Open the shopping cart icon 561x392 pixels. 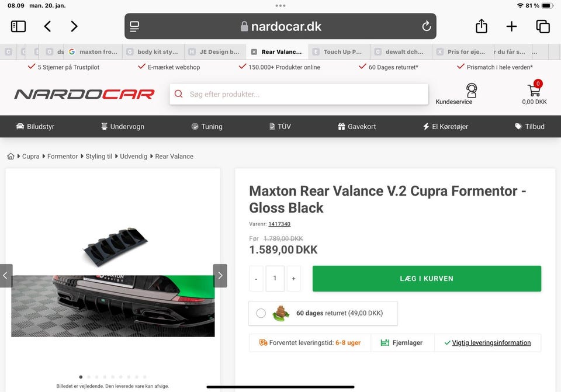[x=534, y=89]
